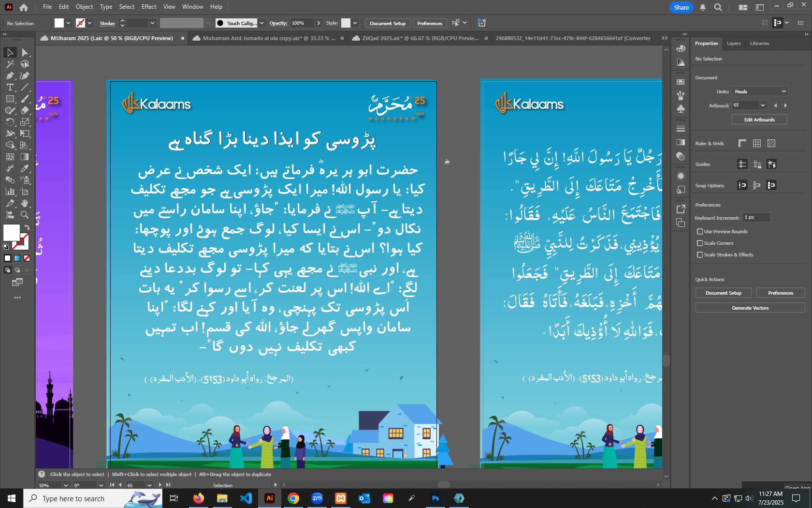The height and width of the screenshot is (508, 812).
Task: Select the Scale tool
Action: click(25, 122)
